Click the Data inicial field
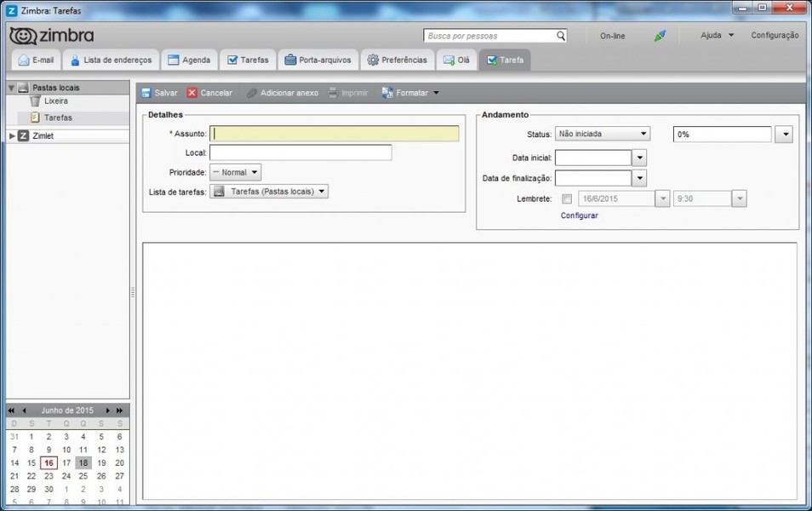The image size is (812, 511). coord(593,158)
